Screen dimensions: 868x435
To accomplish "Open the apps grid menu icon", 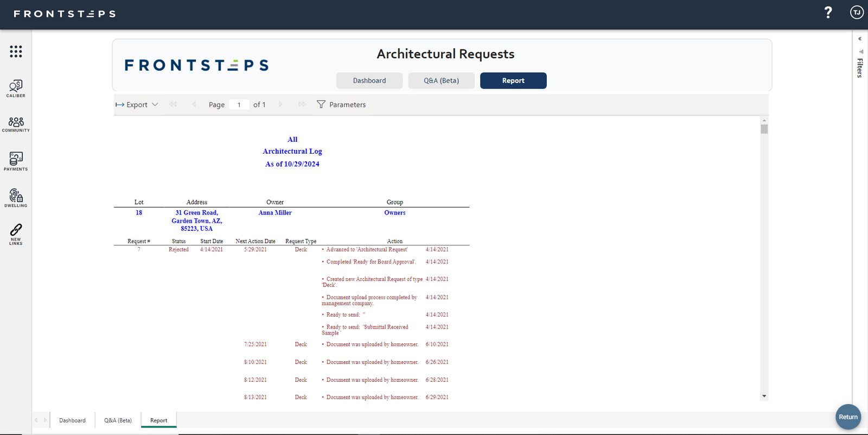I will 16,52.
